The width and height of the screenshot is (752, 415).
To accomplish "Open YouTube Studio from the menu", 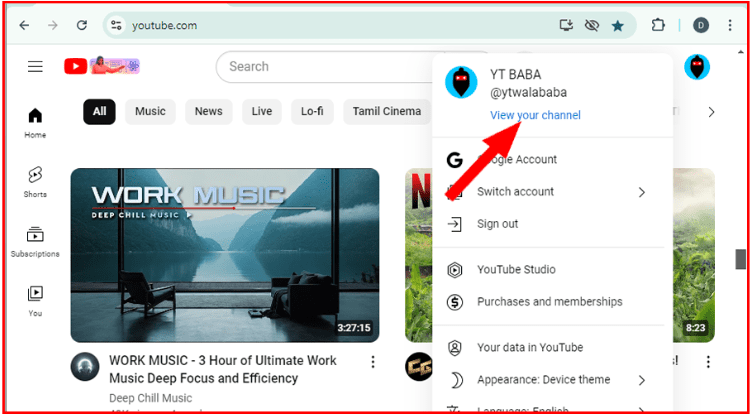I will coord(552,270).
